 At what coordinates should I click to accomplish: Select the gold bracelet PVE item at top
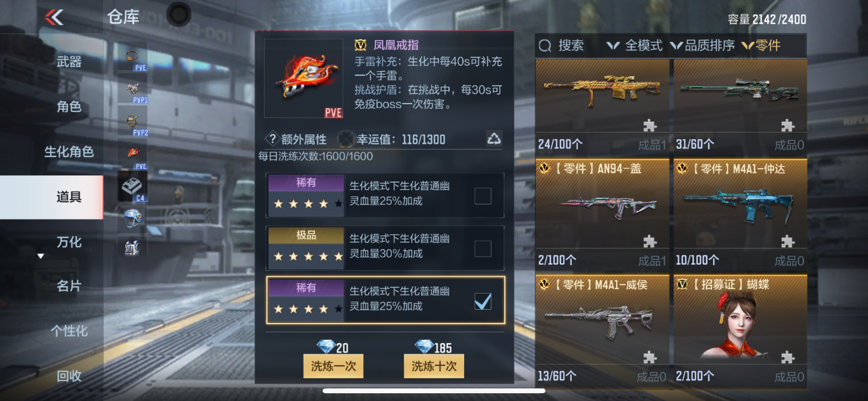(132, 57)
